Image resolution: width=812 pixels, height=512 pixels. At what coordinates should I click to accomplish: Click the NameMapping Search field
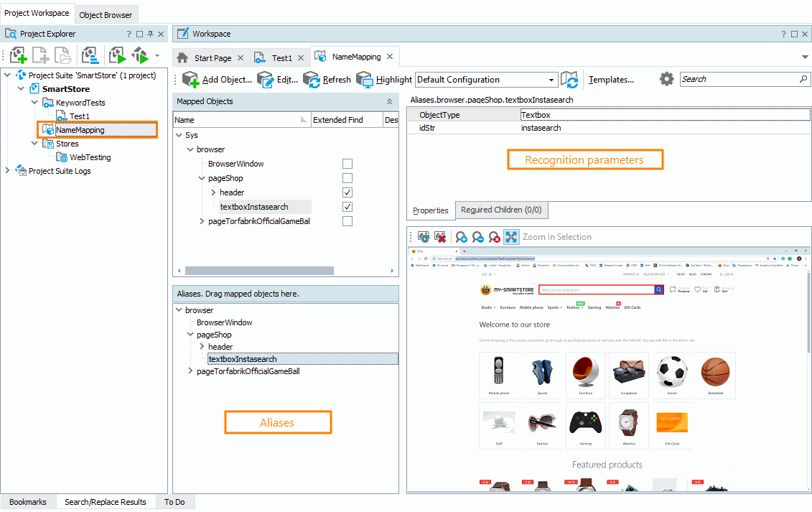click(739, 79)
